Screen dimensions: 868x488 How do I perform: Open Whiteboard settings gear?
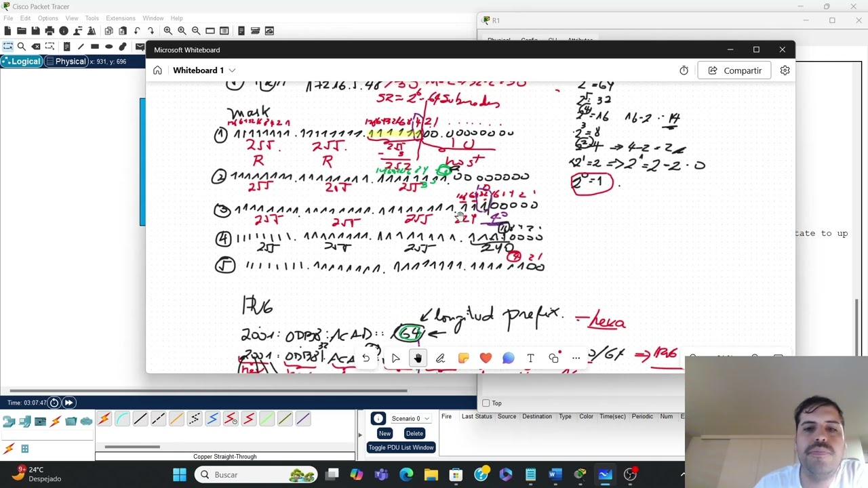coord(785,70)
